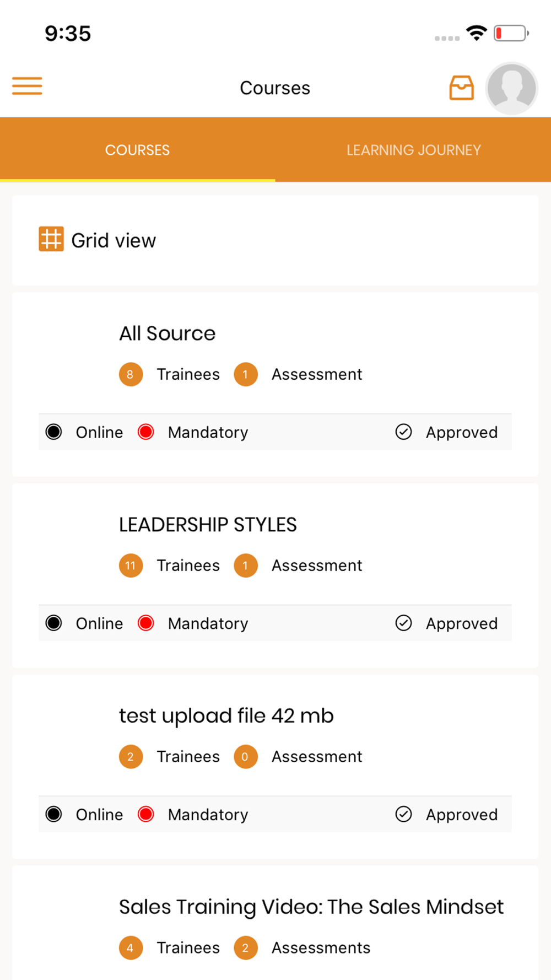The image size is (551, 980).
Task: Select Online indicator on test upload course
Action: (x=54, y=814)
